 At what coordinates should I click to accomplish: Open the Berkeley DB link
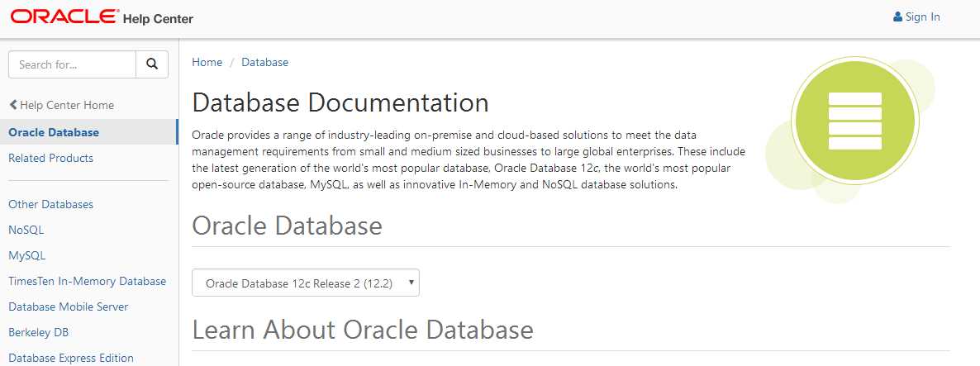(x=38, y=332)
